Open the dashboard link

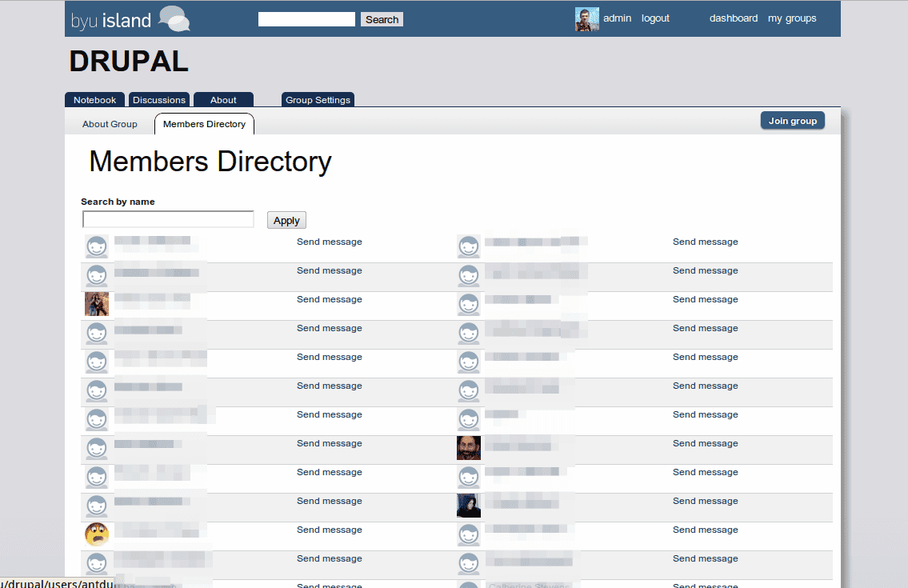pyautogui.click(x=733, y=18)
